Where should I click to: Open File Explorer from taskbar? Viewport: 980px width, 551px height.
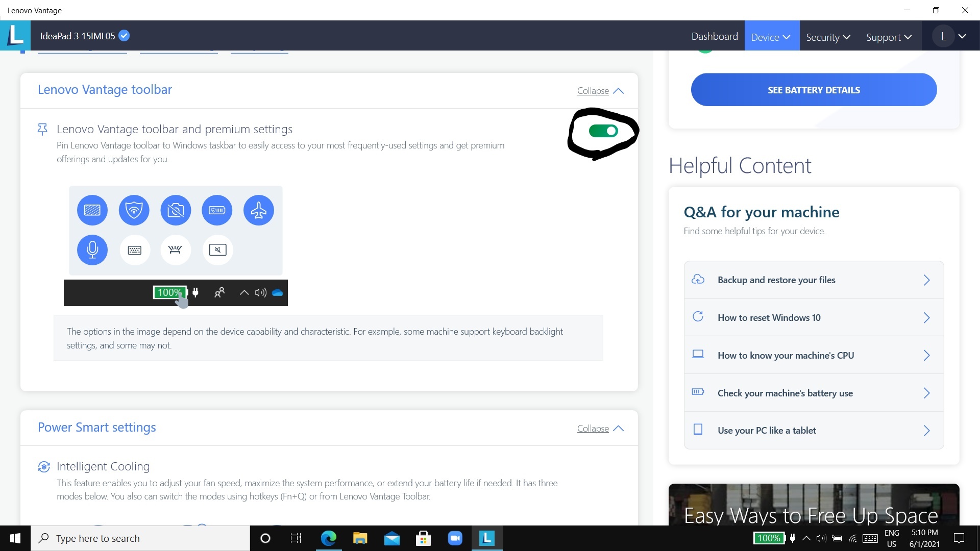[x=360, y=538]
